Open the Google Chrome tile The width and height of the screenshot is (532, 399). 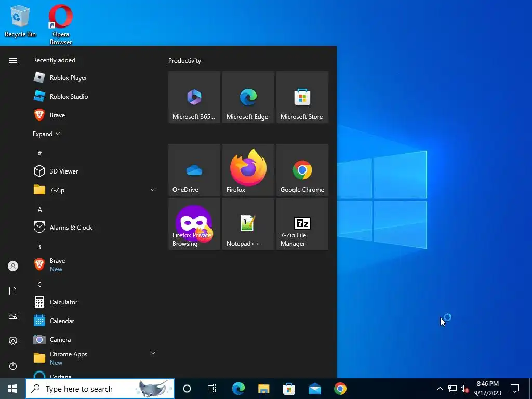(302, 170)
